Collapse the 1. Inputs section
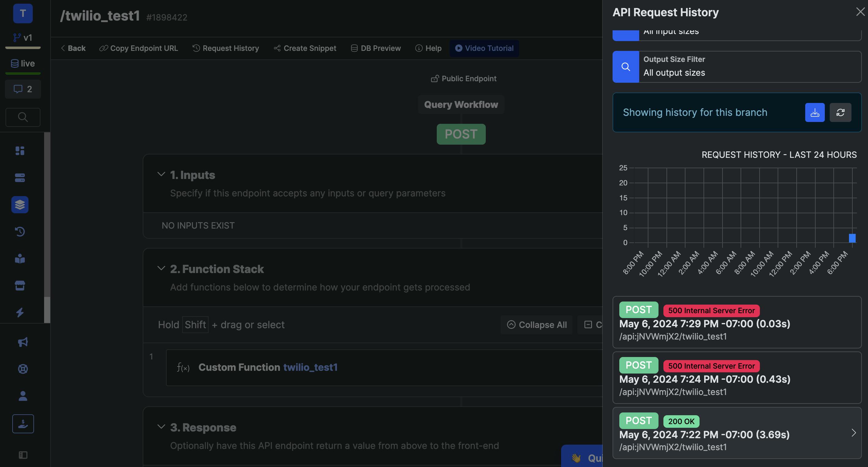Viewport: 868px width, 467px height. pyautogui.click(x=161, y=174)
